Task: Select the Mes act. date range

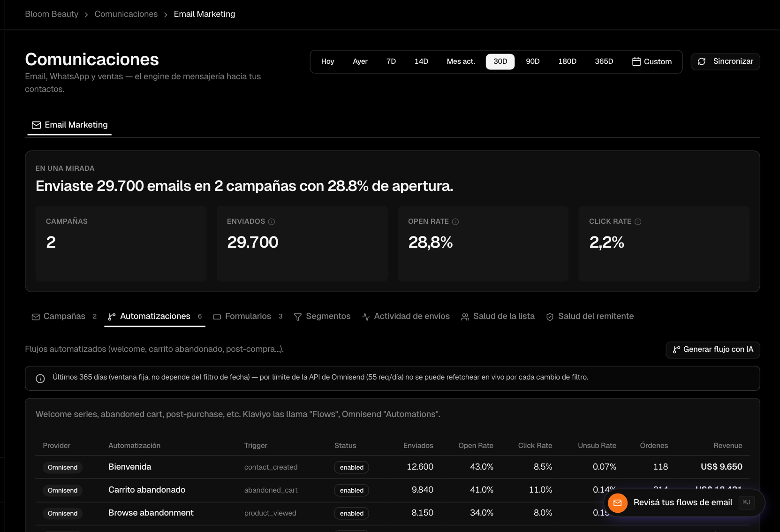Action: tap(461, 61)
